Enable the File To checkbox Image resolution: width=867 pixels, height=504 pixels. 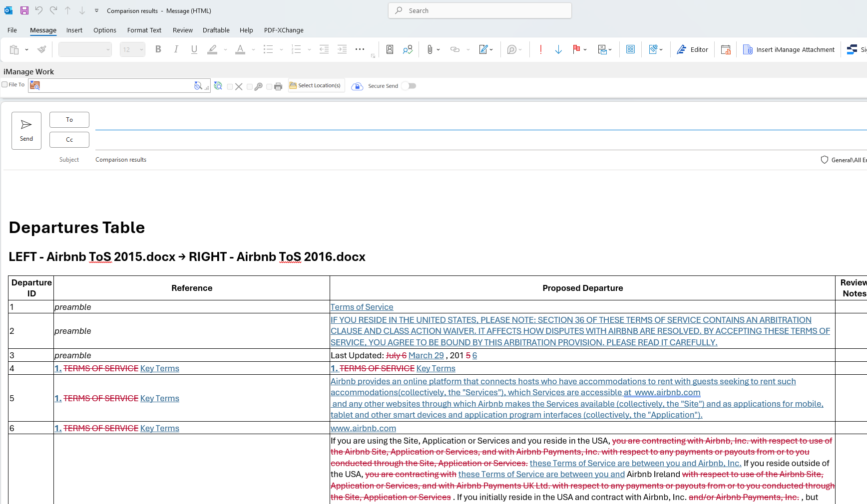(x=5, y=85)
